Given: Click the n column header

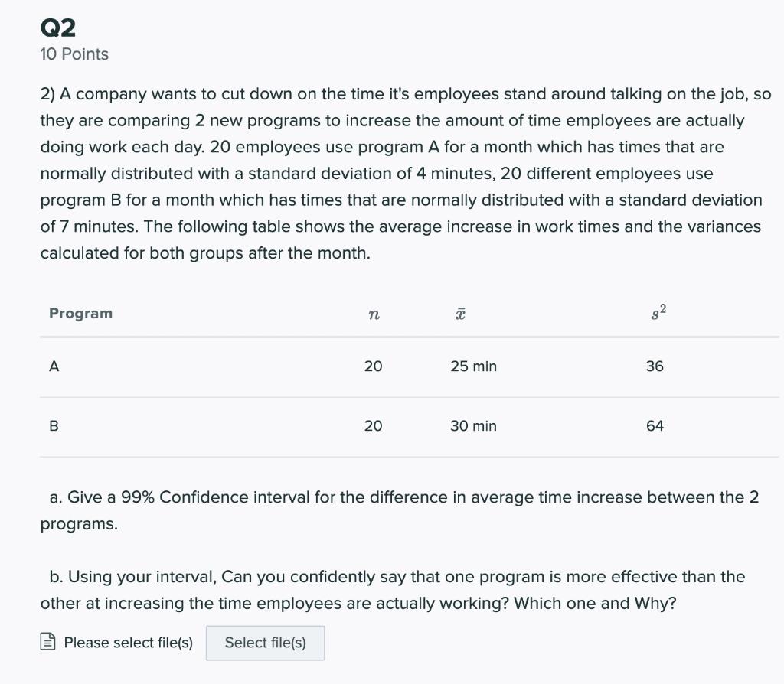Looking at the screenshot, I should point(373,313).
